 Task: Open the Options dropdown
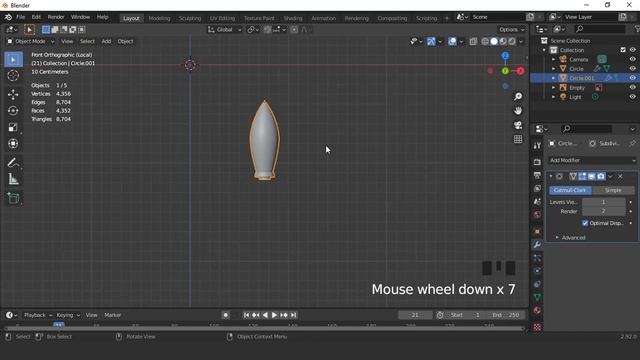click(511, 29)
